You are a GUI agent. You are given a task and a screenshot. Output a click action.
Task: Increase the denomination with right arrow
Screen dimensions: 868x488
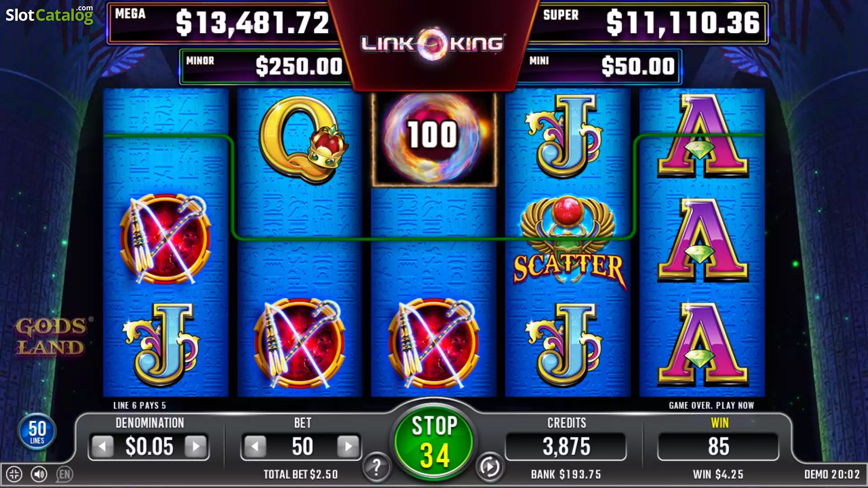(196, 447)
